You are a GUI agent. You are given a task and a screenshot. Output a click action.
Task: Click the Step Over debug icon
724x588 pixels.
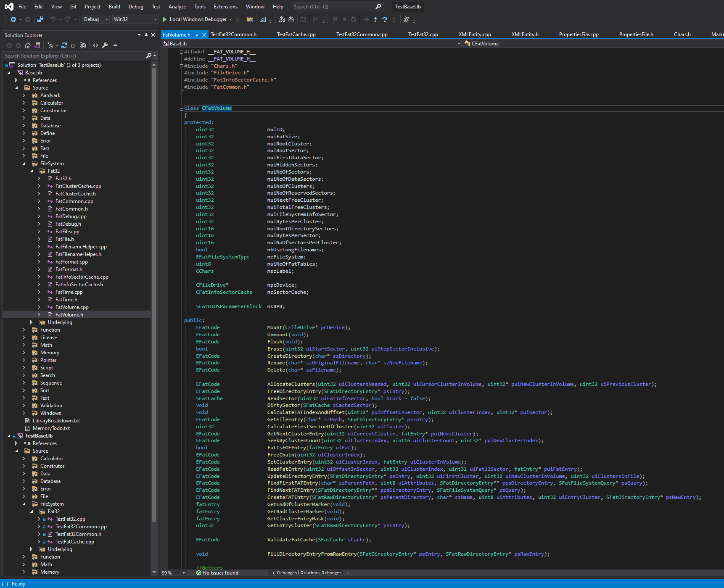pos(385,19)
